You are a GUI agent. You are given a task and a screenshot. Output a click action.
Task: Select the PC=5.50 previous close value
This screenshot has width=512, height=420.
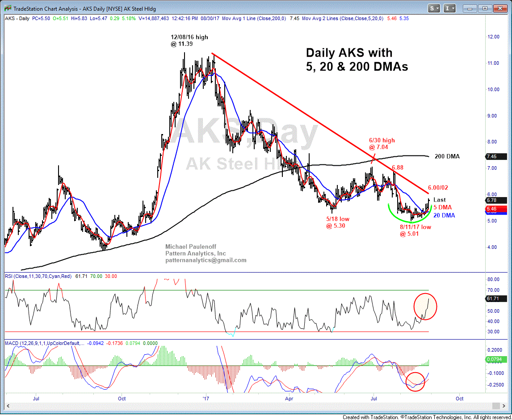coord(41,19)
